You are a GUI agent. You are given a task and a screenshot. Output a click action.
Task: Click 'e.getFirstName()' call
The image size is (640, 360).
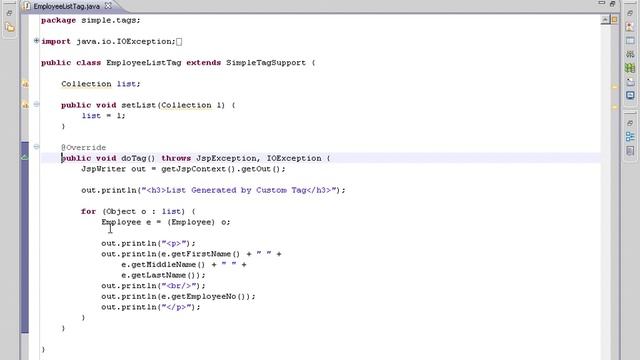coord(201,254)
